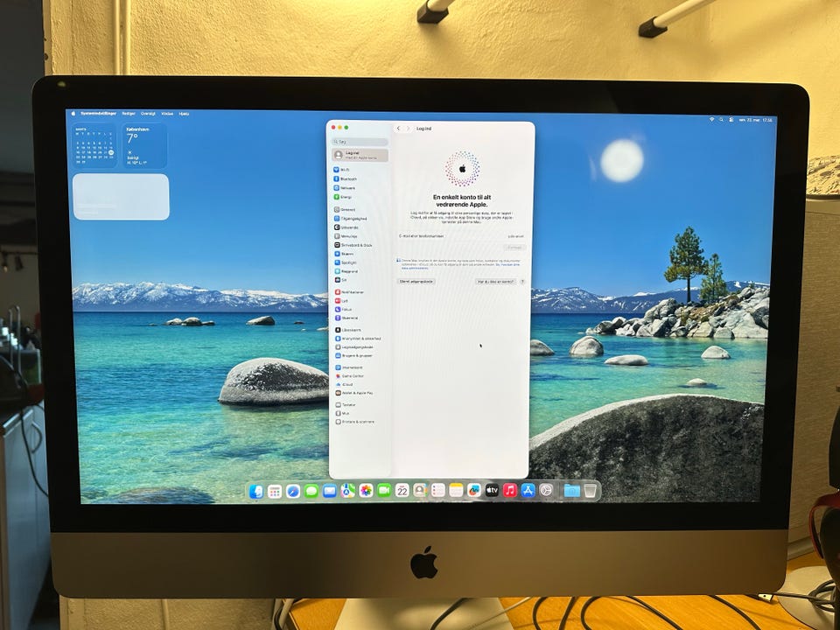This screenshot has width=840, height=630.
Task: Open the Hjælp menu
Action: (184, 114)
